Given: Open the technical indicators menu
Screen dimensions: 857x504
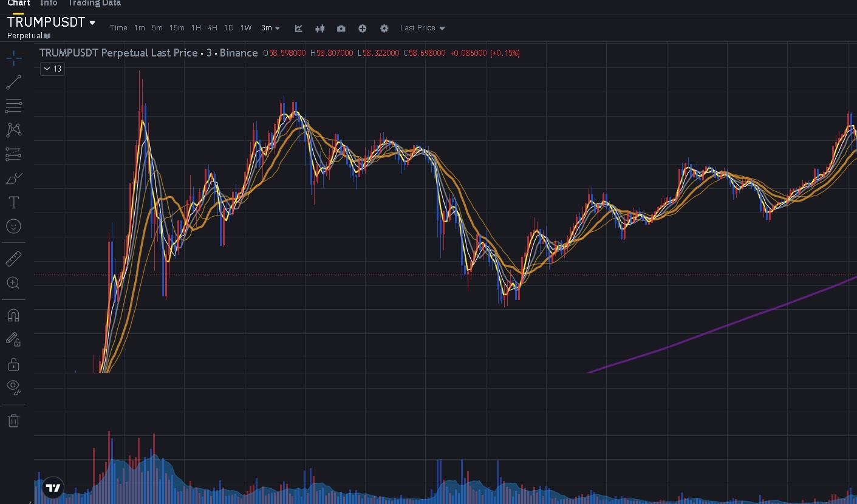Looking at the screenshot, I should [x=299, y=28].
